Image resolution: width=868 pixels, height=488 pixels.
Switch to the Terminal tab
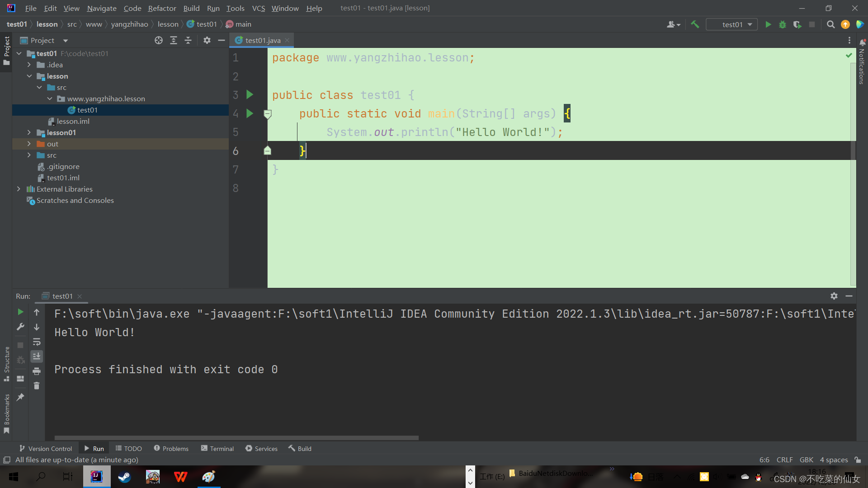(217, 448)
